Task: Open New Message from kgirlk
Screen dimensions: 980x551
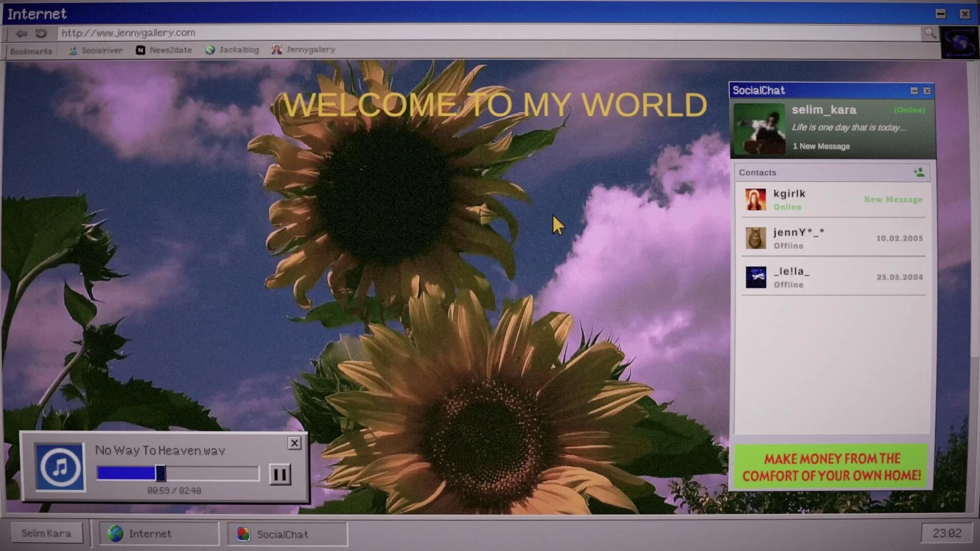Action: point(893,199)
